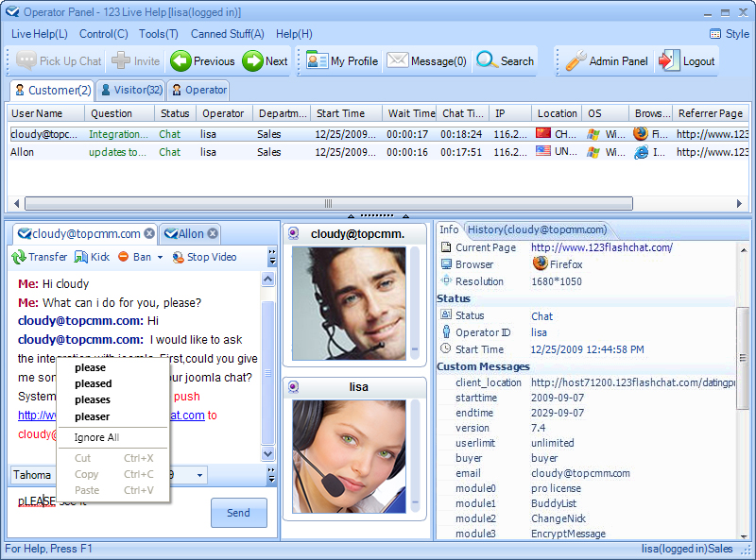Click customer list scroll right arrow

pos(739,203)
